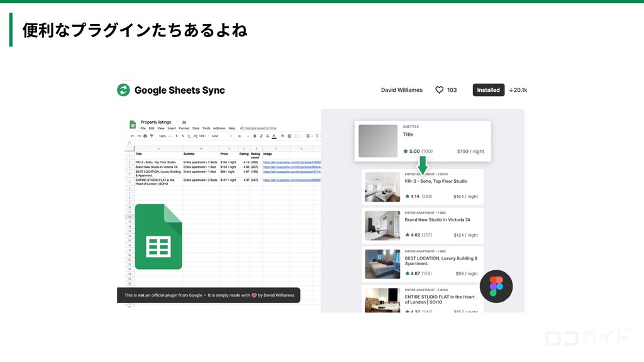Click the Paint format icon
The width and height of the screenshot is (644, 362).
[x=152, y=136]
